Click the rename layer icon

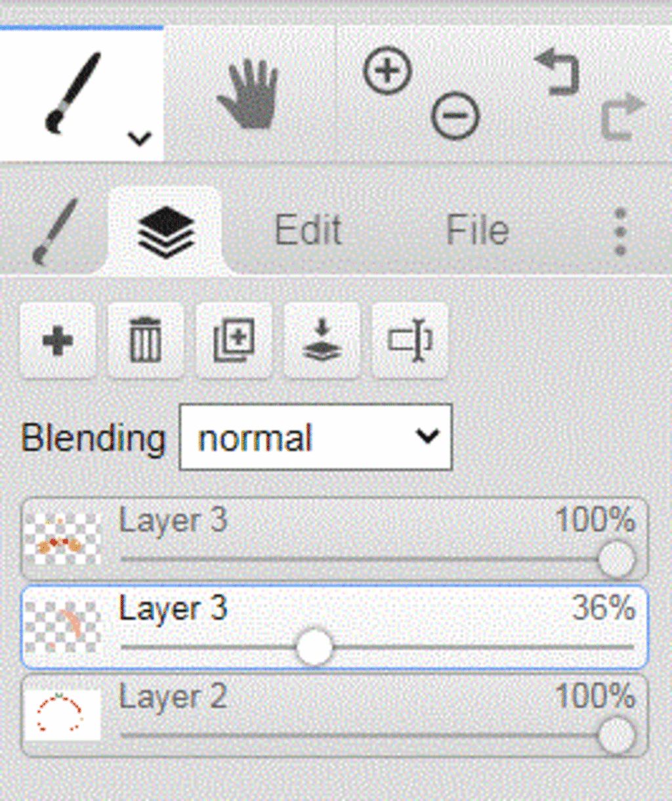click(409, 341)
